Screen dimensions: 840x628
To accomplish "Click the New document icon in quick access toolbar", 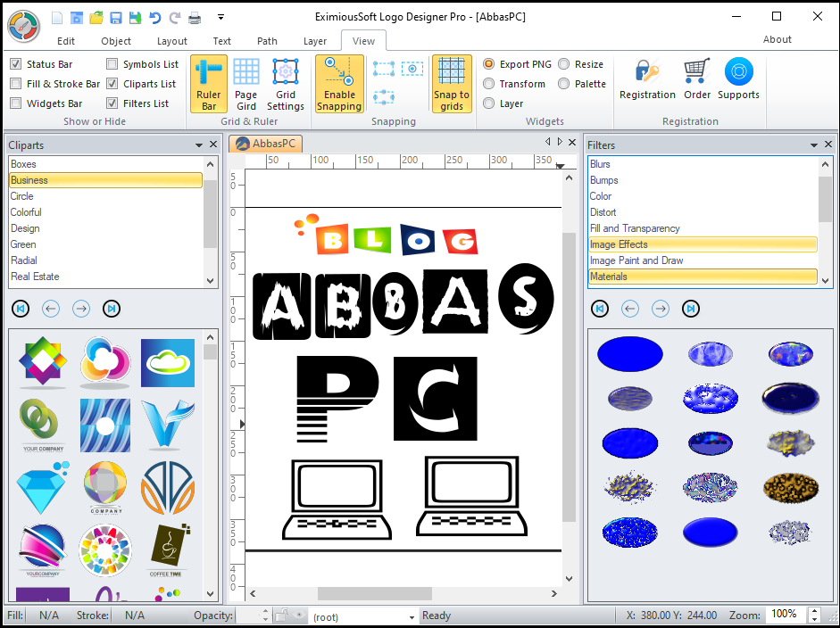I will click(57, 18).
